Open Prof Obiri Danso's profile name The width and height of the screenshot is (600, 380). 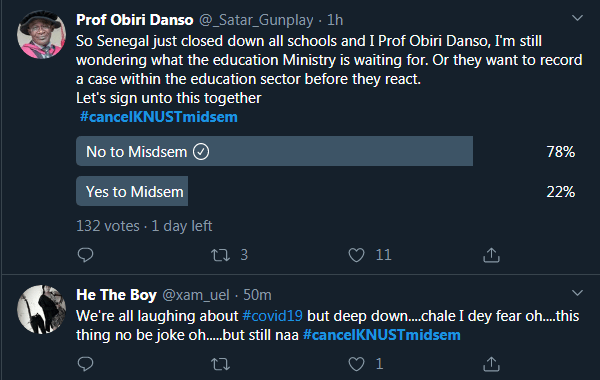135,20
